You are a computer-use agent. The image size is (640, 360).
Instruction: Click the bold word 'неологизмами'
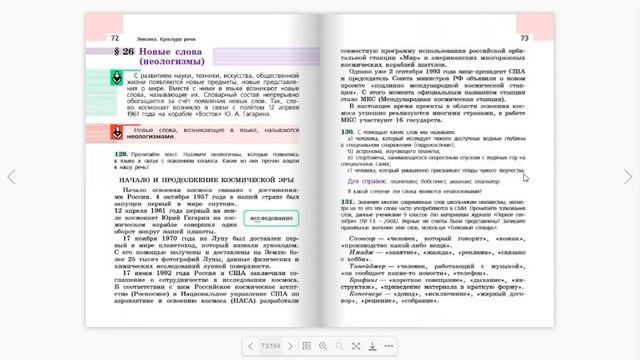150,136
